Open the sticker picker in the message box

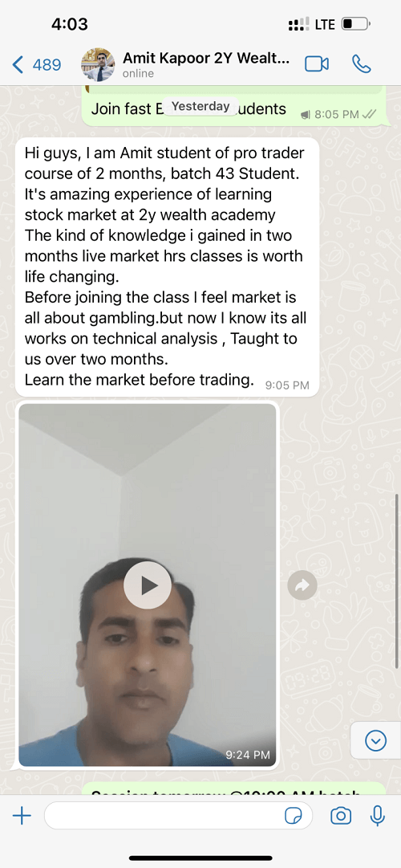click(294, 816)
